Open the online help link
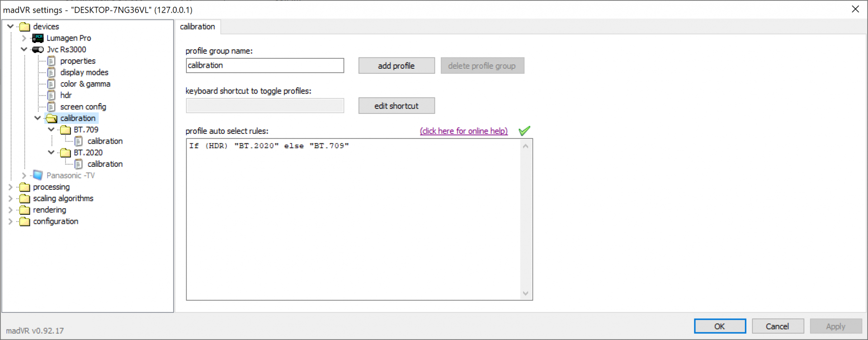Image resolution: width=868 pixels, height=340 pixels. click(x=464, y=131)
